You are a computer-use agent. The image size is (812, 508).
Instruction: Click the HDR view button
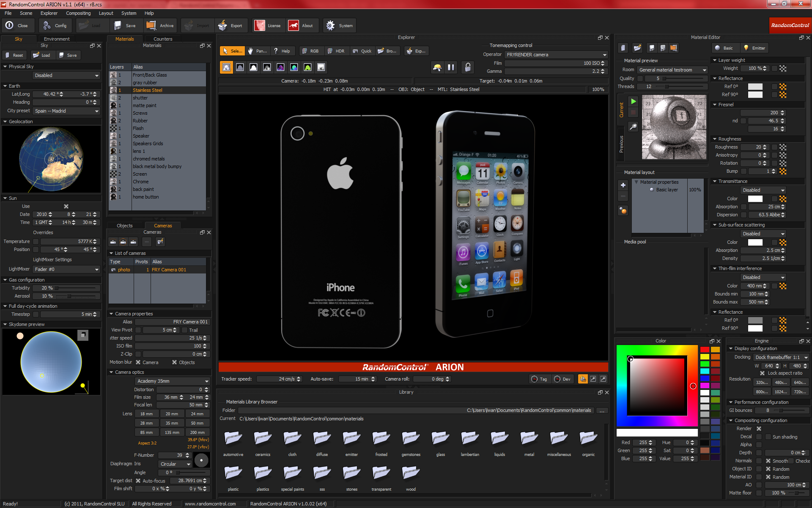pos(336,51)
